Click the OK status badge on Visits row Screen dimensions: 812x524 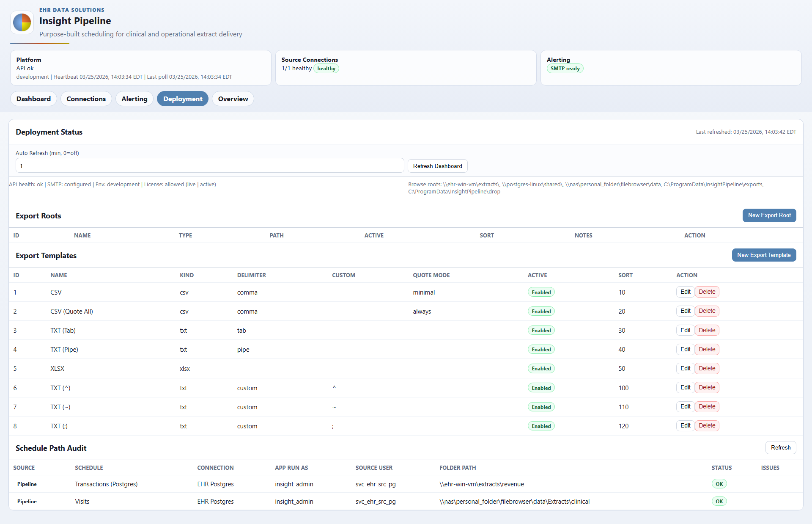coord(719,501)
